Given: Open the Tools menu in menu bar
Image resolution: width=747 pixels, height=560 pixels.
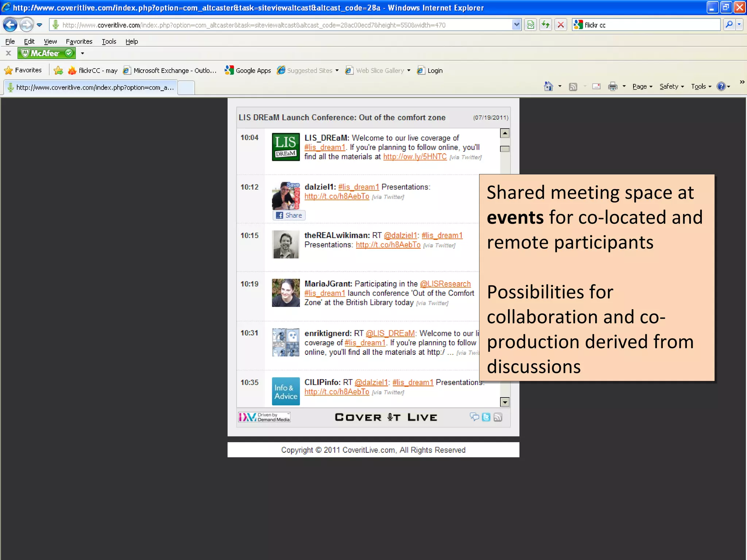Looking at the screenshot, I should tap(109, 42).
